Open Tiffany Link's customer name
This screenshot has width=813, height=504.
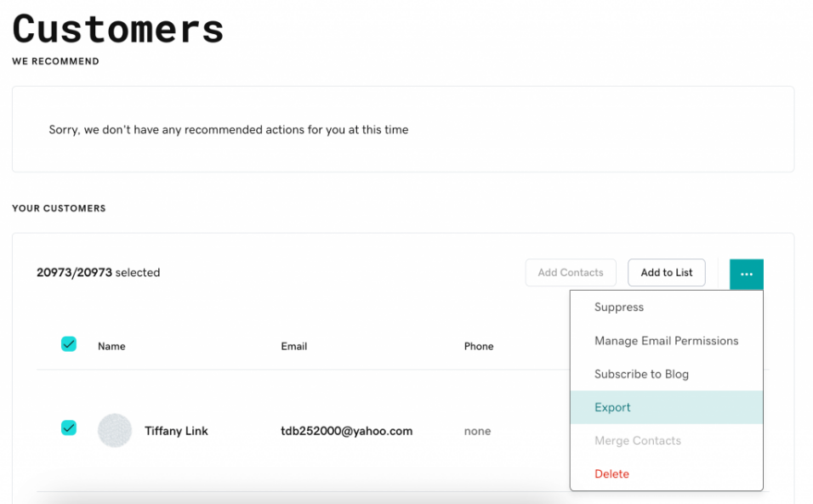point(176,432)
